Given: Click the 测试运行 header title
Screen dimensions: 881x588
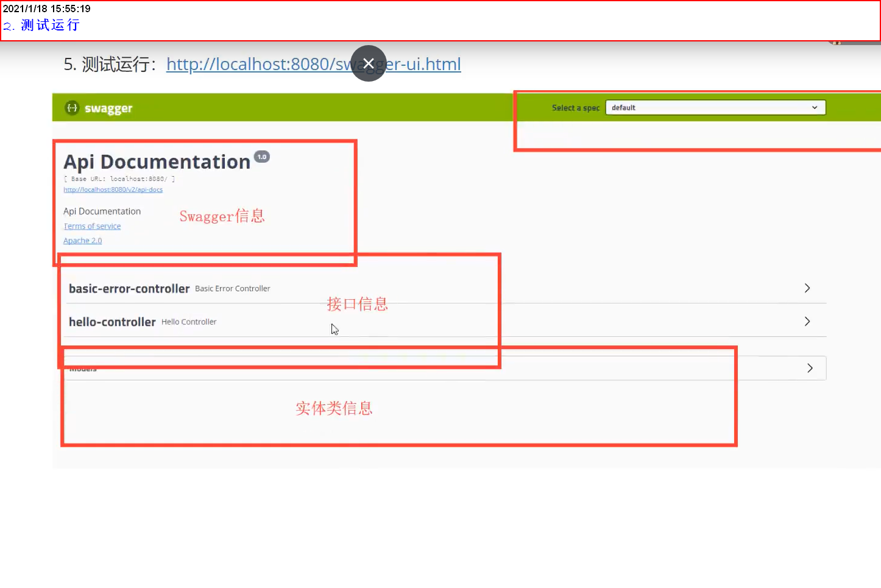Looking at the screenshot, I should pos(41,25).
